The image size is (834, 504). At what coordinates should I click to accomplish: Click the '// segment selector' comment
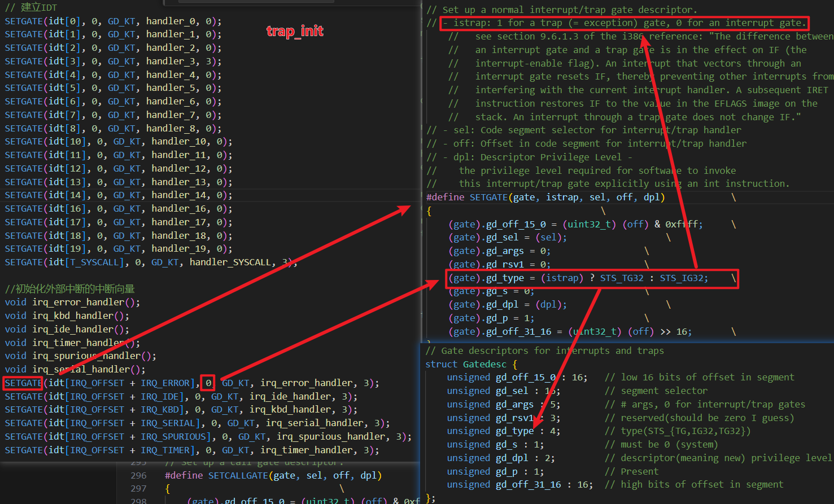pyautogui.click(x=656, y=391)
